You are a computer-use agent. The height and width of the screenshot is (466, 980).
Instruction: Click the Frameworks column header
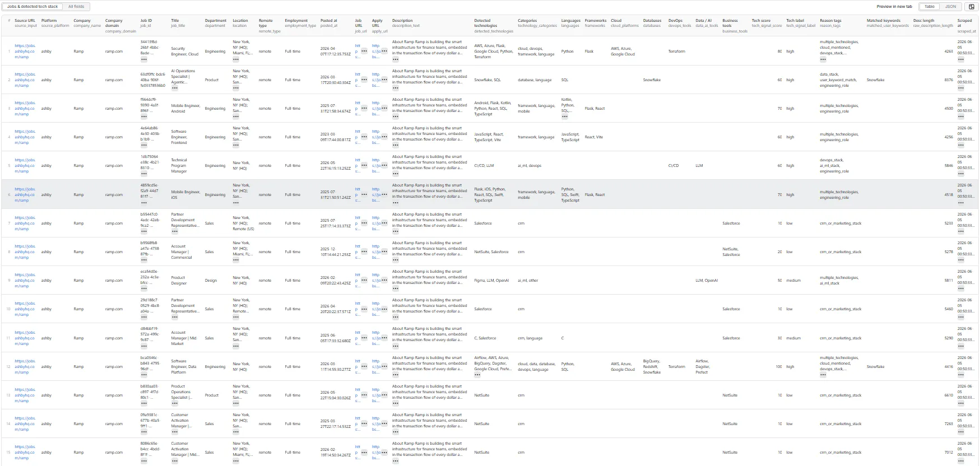[x=596, y=23]
